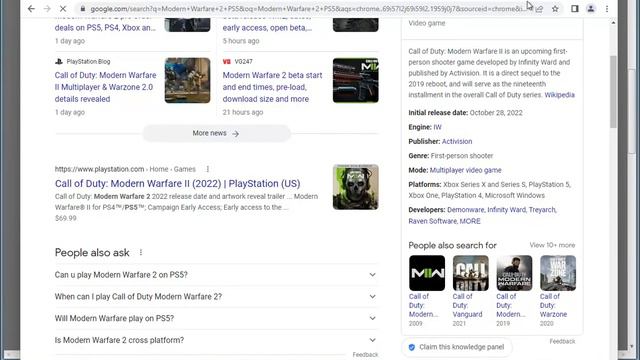Open the PlayStation Blog article thumbnail
Screen dimensions: 640x360
(187, 80)
